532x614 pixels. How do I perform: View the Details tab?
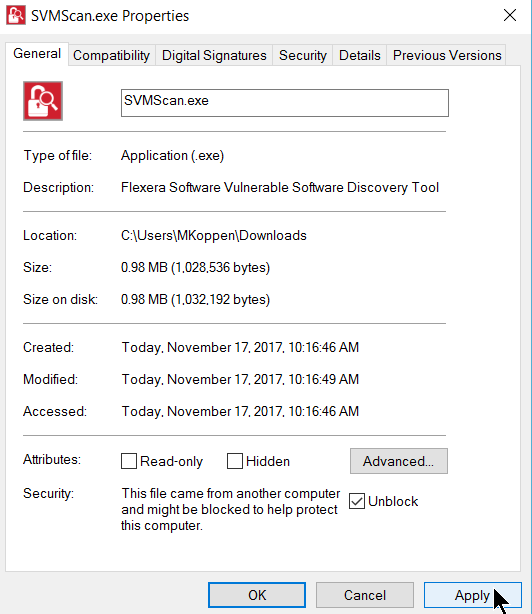click(359, 55)
